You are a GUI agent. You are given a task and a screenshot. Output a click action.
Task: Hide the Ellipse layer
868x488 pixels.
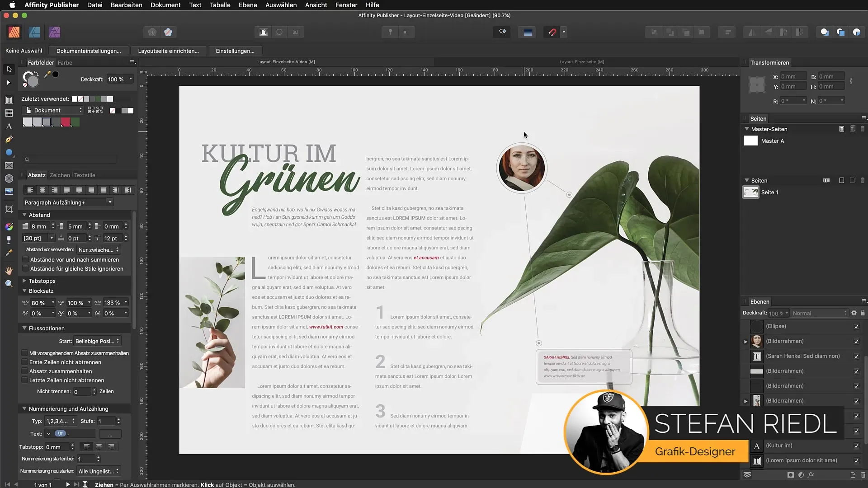[x=856, y=326]
